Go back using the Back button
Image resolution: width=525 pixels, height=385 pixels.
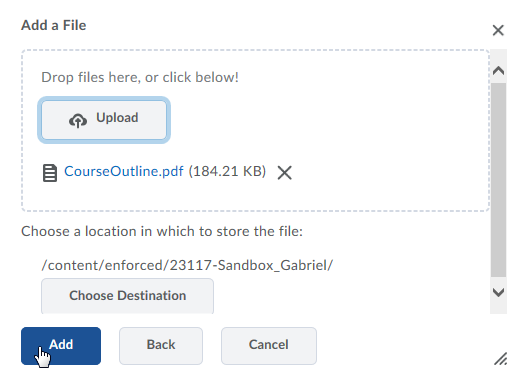pyautogui.click(x=161, y=346)
